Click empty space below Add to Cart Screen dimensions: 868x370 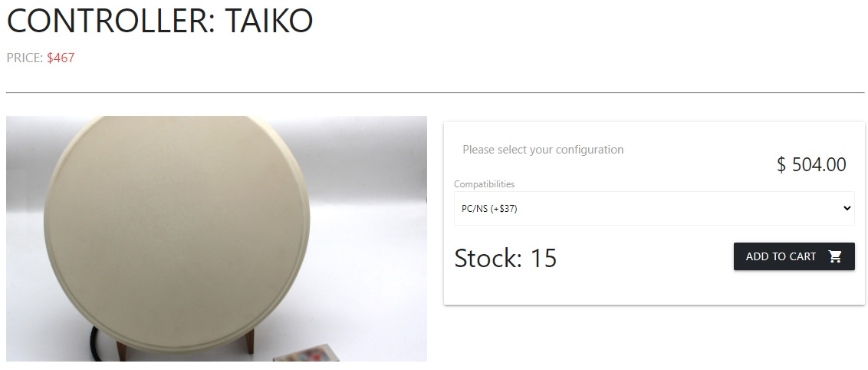point(794,288)
